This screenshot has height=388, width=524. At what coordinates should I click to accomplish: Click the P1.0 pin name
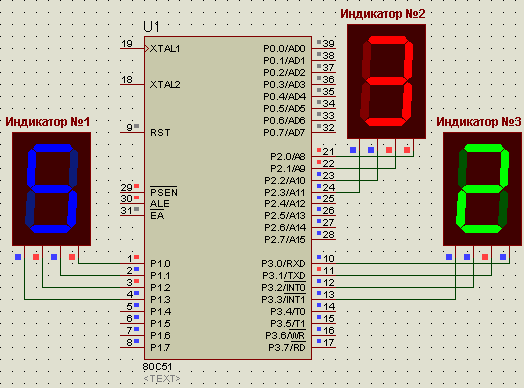point(160,264)
